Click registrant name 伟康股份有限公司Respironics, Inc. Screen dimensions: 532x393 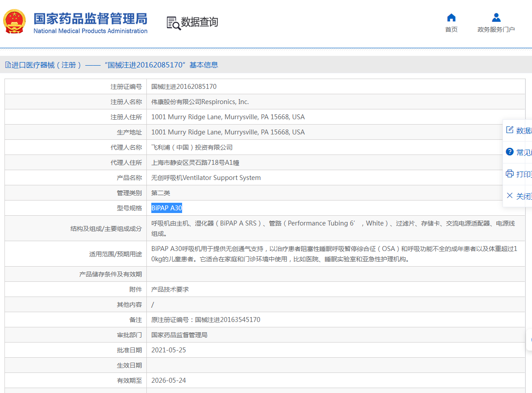200,102
